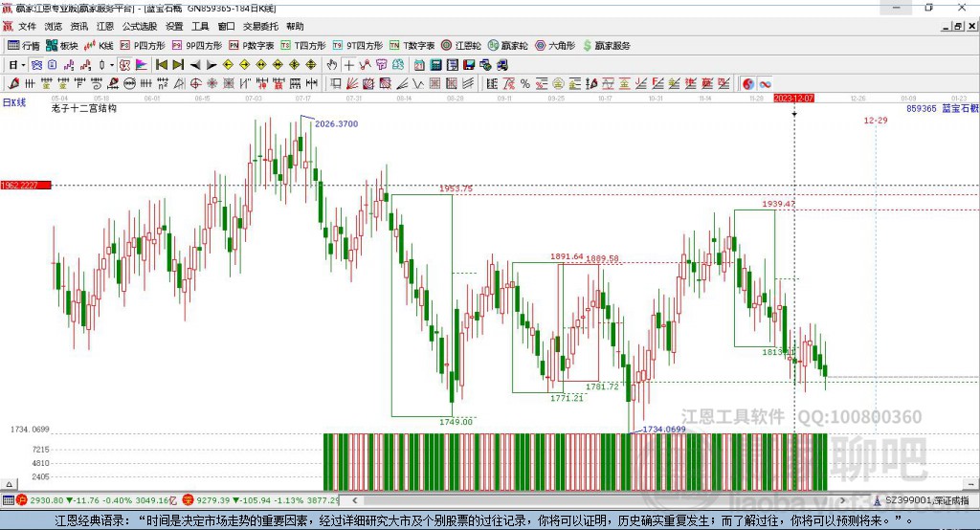Viewport: 980px width, 530px height.
Task: Click the yellow diamond right-arrow icon
Action: (x=244, y=65)
